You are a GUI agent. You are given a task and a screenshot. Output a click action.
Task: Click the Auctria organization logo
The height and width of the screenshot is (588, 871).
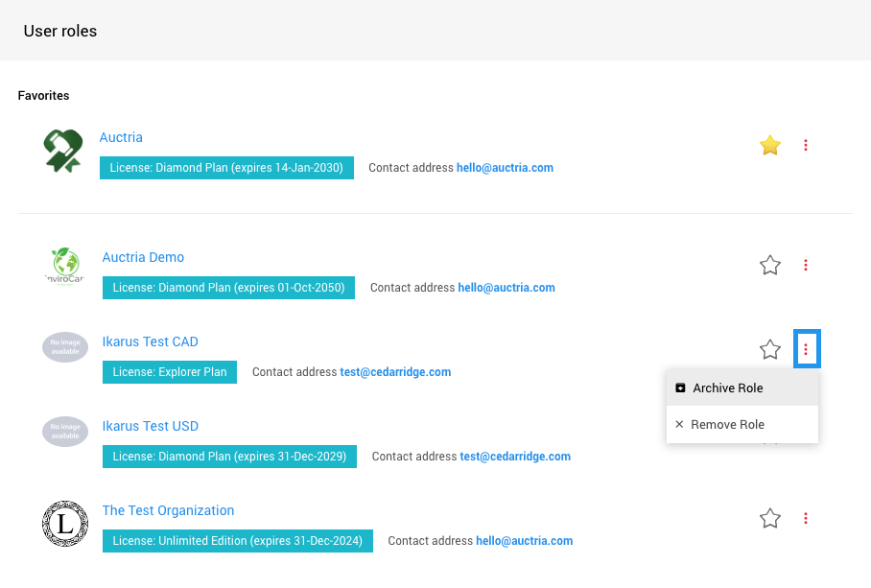[63, 152]
